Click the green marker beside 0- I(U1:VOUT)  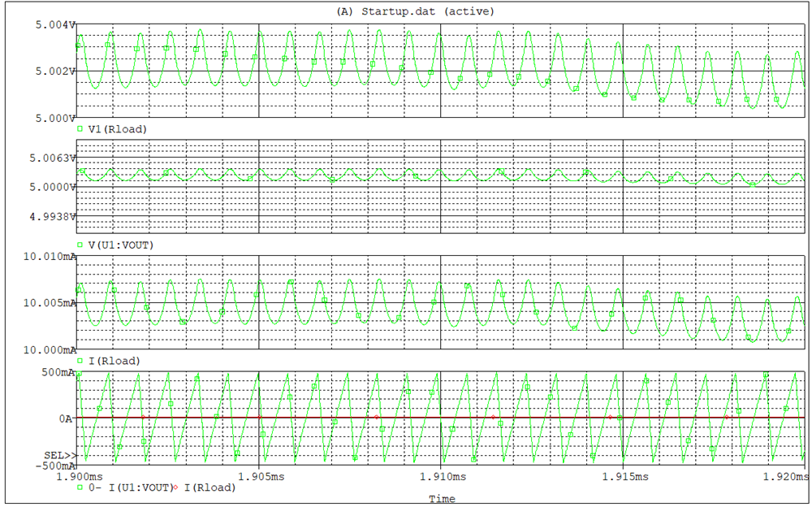(80, 488)
